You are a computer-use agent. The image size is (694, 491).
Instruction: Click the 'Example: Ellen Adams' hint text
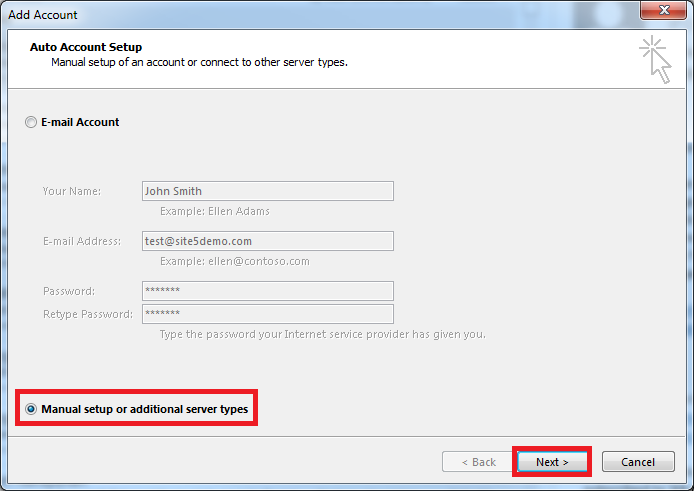pos(214,211)
